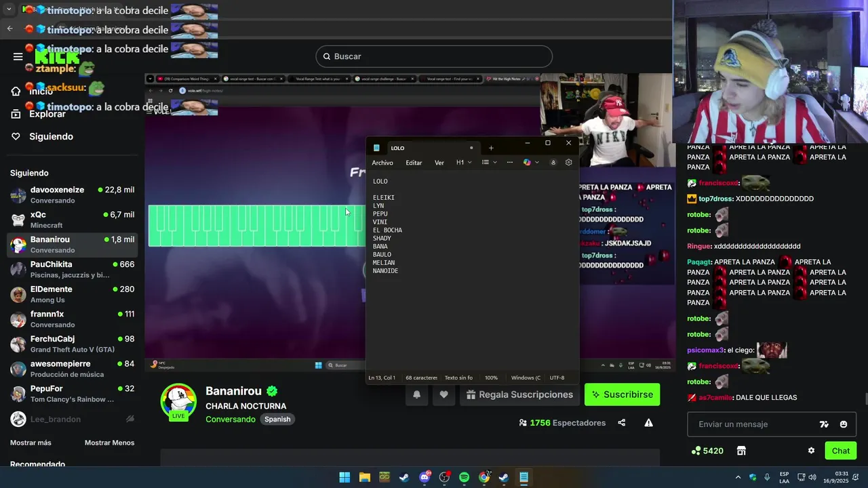Expand the browser tab search chevron
868x488 pixels.
click(x=9, y=9)
